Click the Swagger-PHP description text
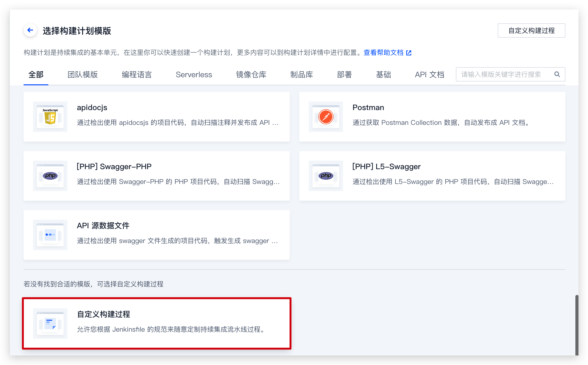 click(x=178, y=182)
